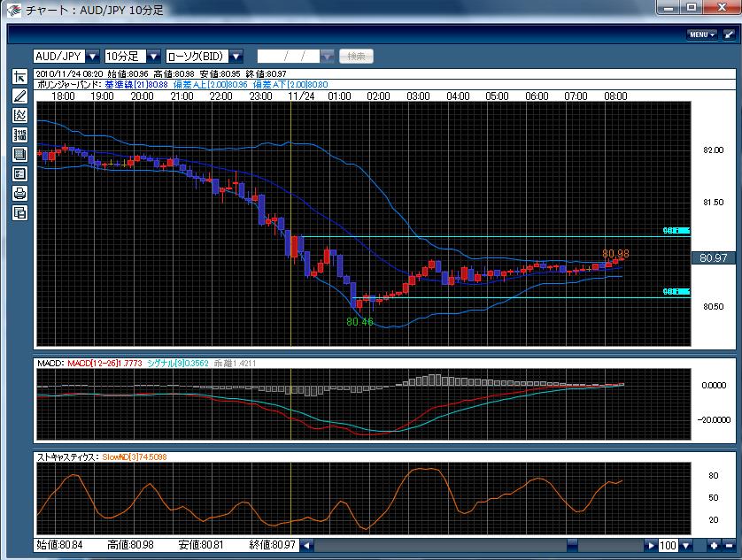This screenshot has height=560, width=742.
Task: Click the SlowD[3]74.5098 stochastics label
Action: click(135, 456)
